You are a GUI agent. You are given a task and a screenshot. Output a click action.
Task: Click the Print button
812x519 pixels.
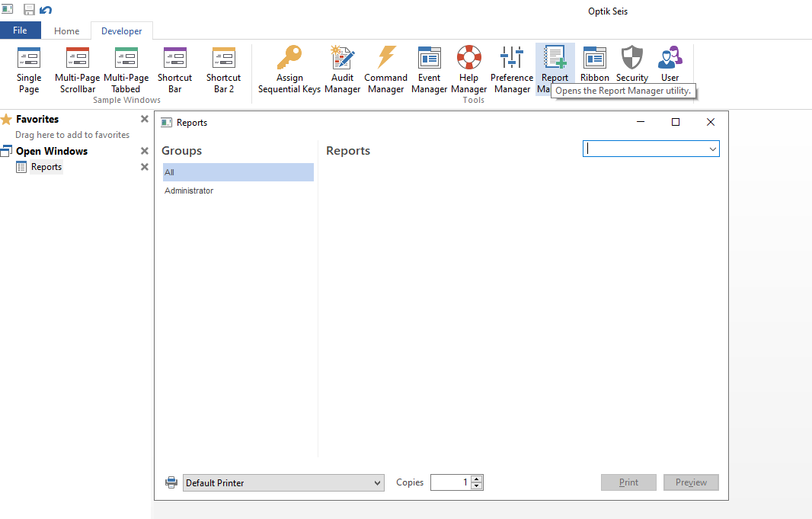(628, 482)
